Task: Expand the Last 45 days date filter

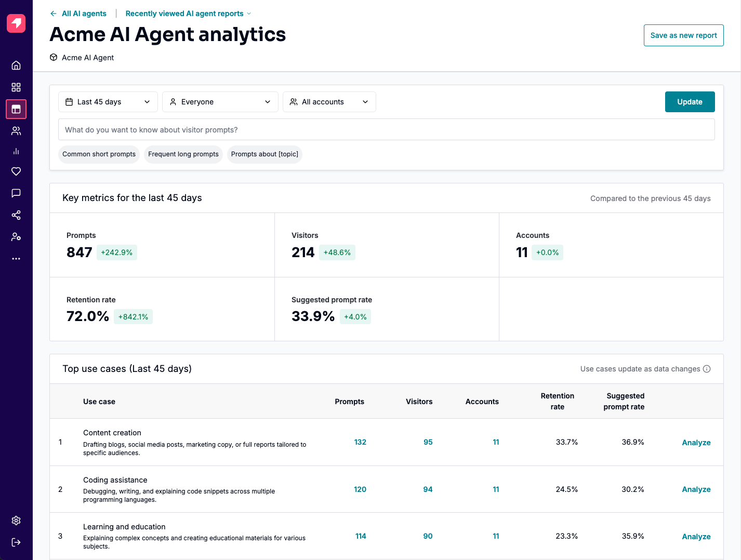Action: tap(108, 101)
